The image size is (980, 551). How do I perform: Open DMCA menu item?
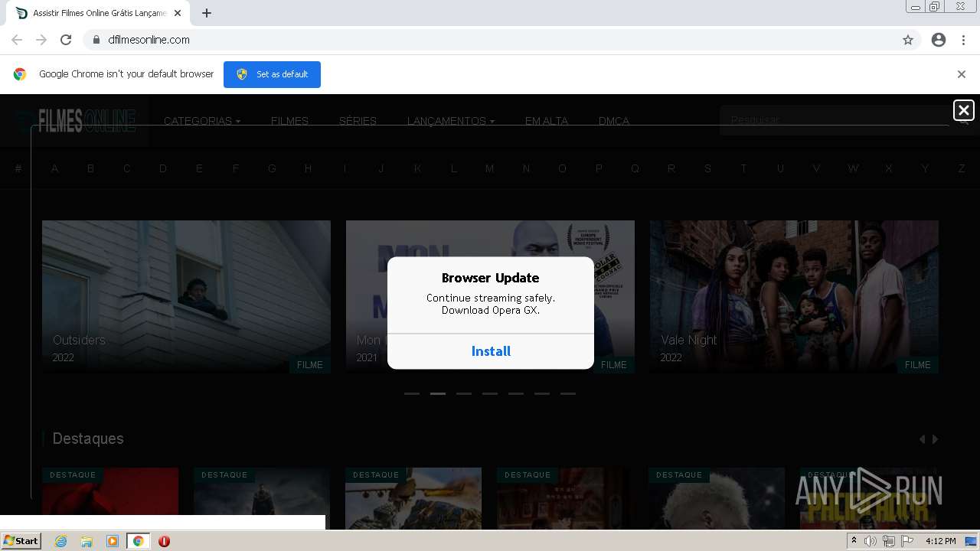(614, 121)
